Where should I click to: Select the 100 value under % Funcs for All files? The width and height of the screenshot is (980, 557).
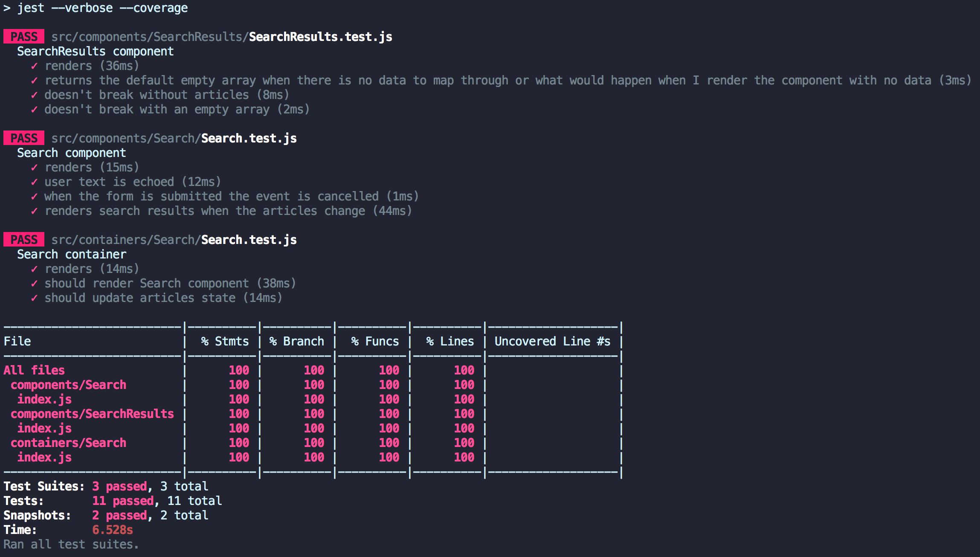(x=388, y=370)
